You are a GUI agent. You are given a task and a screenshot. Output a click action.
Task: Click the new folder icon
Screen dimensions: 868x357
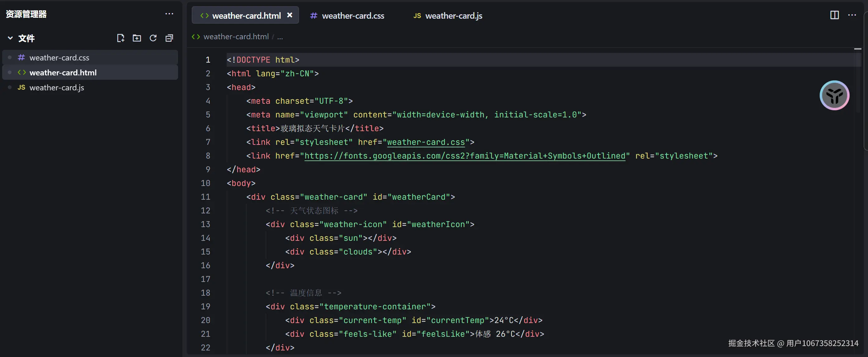[x=137, y=38]
